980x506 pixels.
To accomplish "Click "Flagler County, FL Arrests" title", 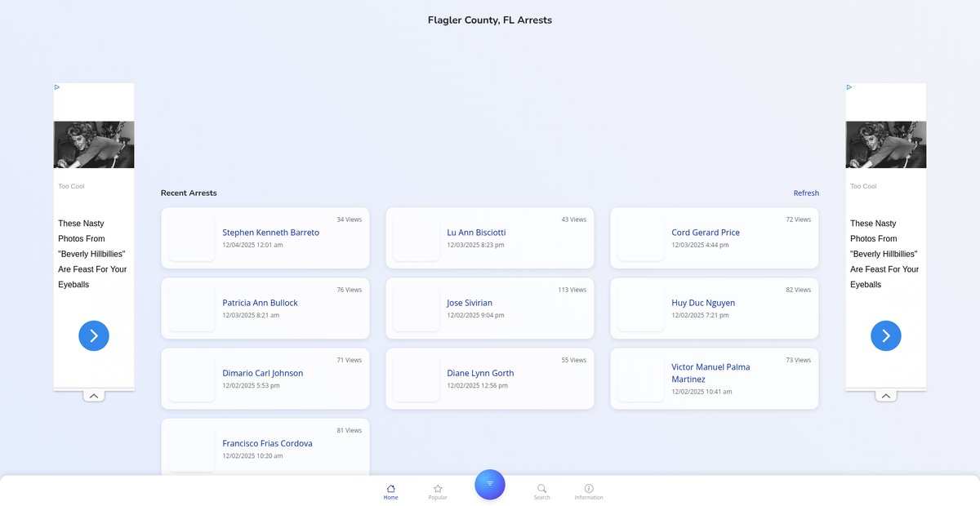I will [x=490, y=20].
